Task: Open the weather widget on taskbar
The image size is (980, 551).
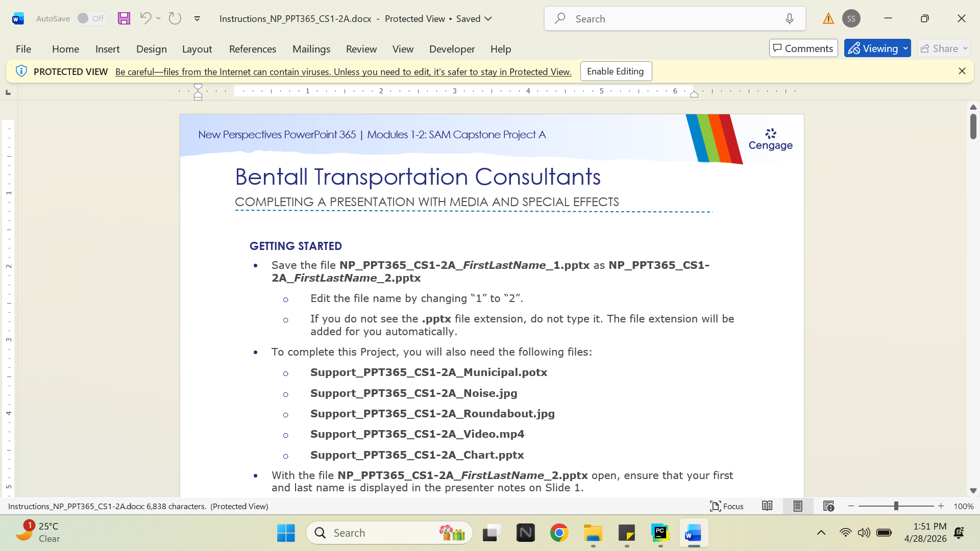Action: click(x=38, y=532)
